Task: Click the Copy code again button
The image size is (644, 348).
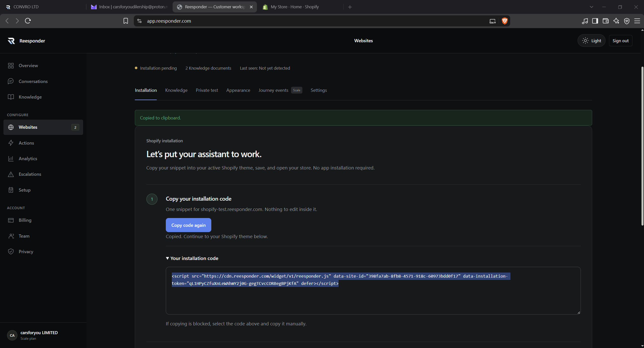Action: pyautogui.click(x=188, y=225)
